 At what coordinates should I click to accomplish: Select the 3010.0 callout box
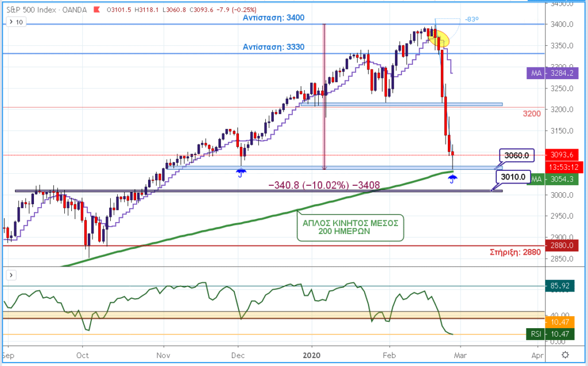click(x=513, y=177)
